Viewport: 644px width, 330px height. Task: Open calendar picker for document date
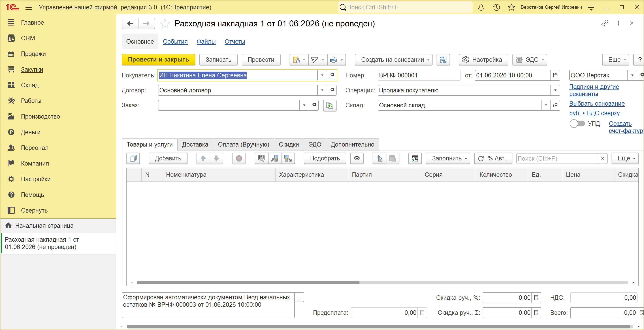click(555, 75)
